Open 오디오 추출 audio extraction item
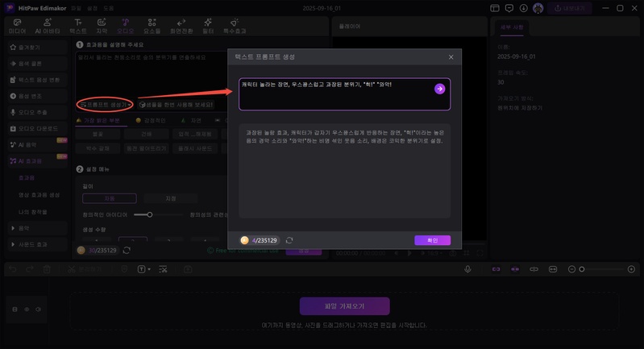Viewport: 644px width, 349px height. point(37,112)
